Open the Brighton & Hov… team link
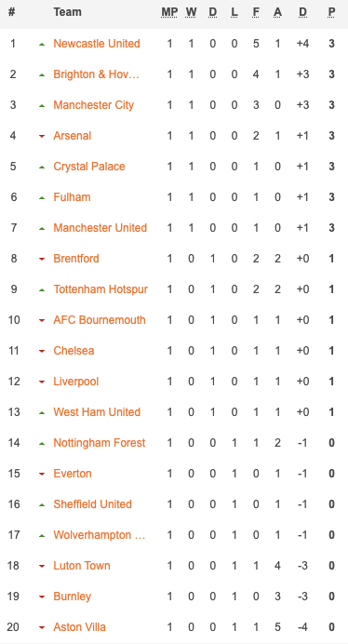The height and width of the screenshot is (644, 348). click(x=97, y=74)
